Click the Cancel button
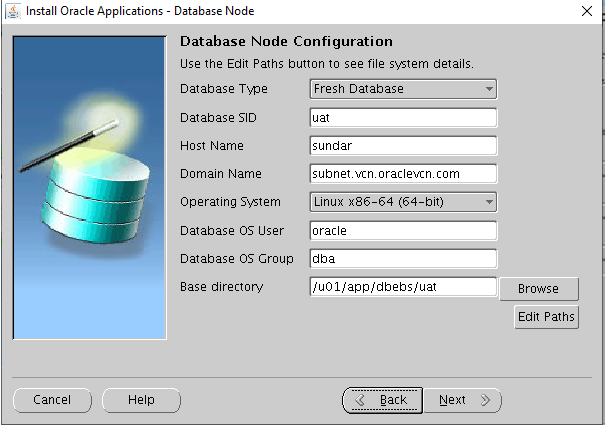605x425 pixels. (x=52, y=400)
